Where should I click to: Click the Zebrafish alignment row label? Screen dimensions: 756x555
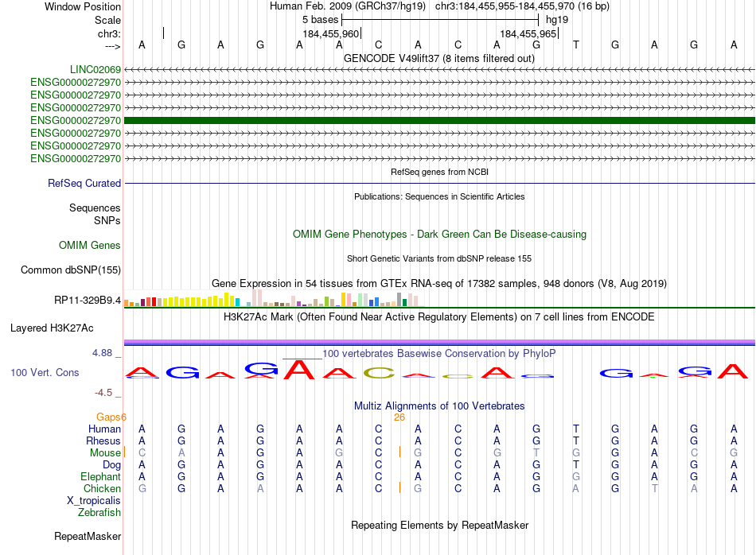[99, 513]
